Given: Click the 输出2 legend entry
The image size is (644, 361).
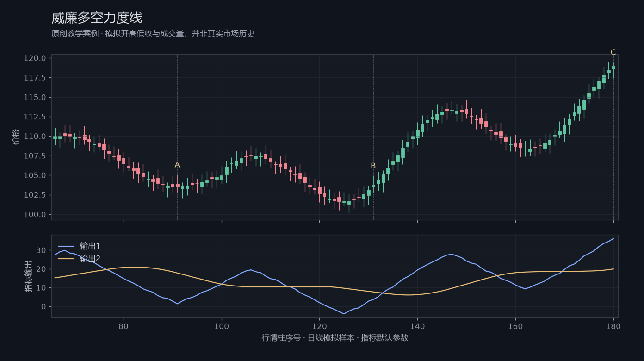Looking at the screenshot, I should click(x=90, y=259).
